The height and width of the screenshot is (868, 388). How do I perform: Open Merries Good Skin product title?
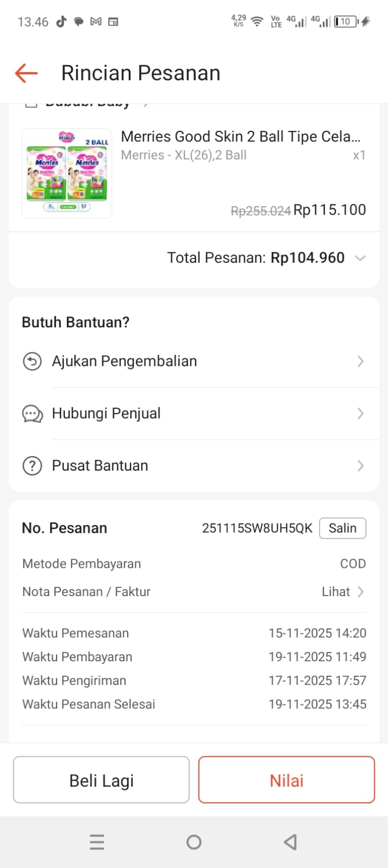pos(240,137)
